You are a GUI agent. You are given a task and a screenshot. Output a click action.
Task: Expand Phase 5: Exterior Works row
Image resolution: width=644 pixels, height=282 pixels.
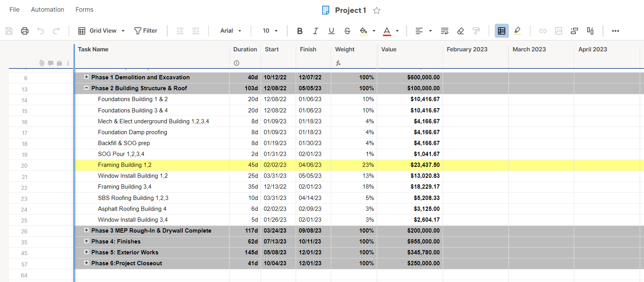pos(86,252)
